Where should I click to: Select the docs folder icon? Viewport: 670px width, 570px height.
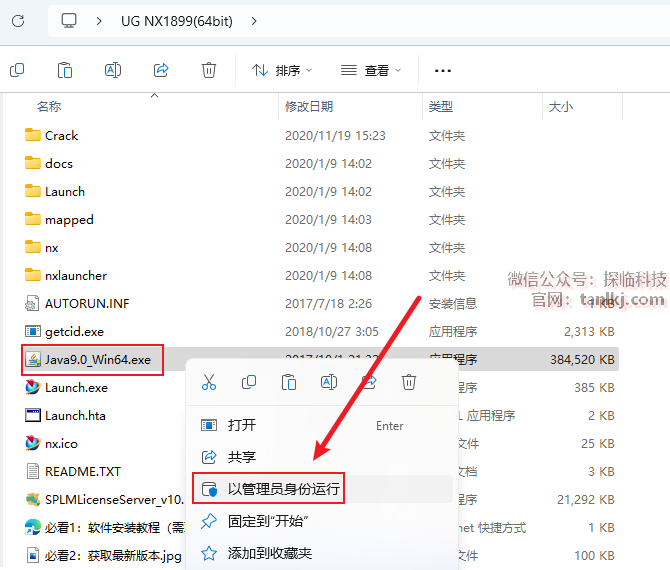coord(33,163)
